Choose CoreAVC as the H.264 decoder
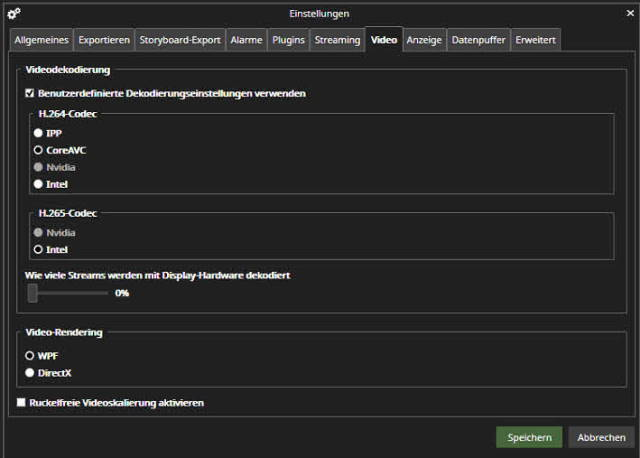The width and height of the screenshot is (640, 458). pos(38,150)
